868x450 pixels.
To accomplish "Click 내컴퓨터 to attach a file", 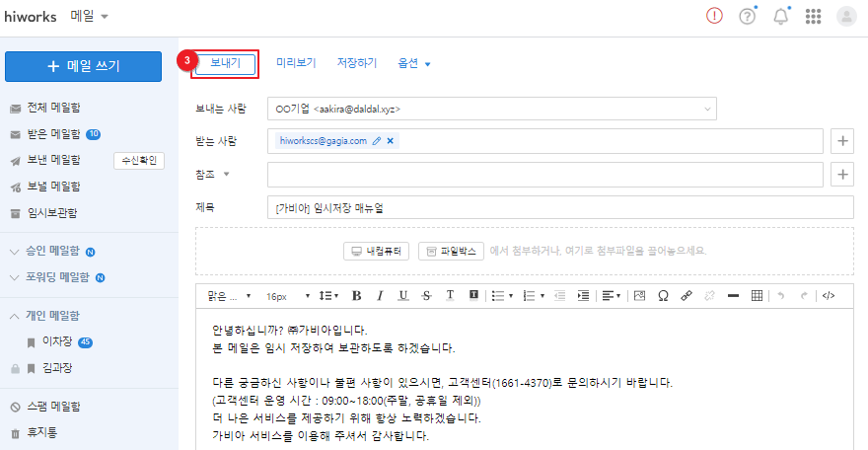I will (x=376, y=251).
